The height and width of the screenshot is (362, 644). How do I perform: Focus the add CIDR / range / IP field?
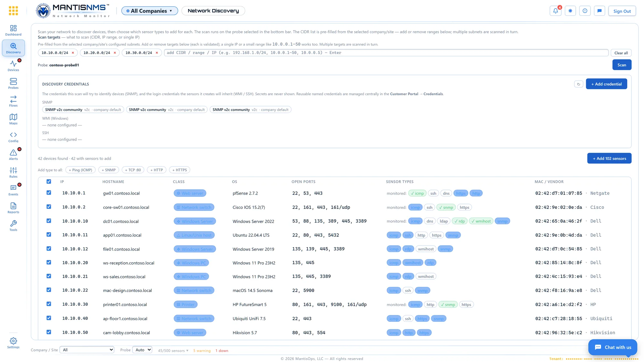pyautogui.click(x=386, y=53)
